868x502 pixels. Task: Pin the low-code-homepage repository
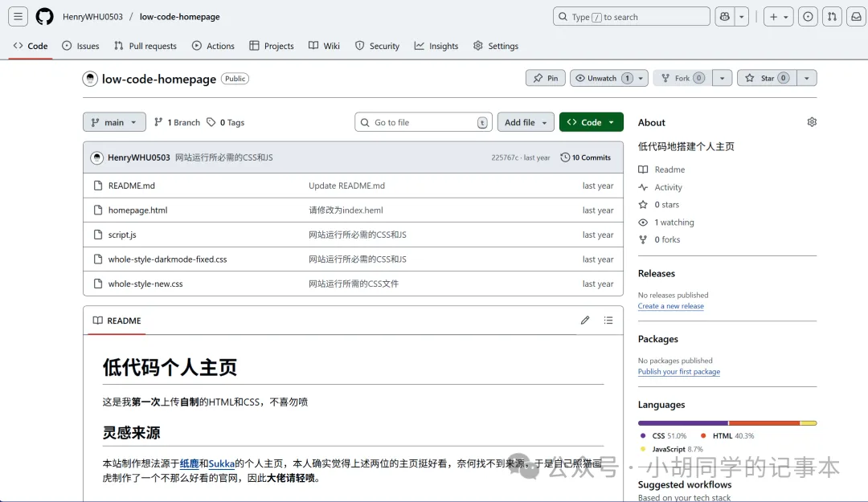pos(546,78)
